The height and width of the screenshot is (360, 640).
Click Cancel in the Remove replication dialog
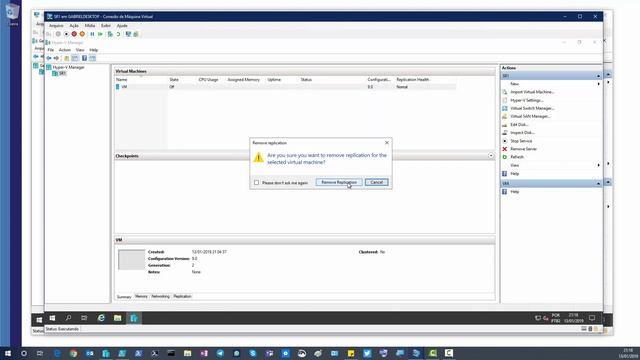tap(376, 182)
